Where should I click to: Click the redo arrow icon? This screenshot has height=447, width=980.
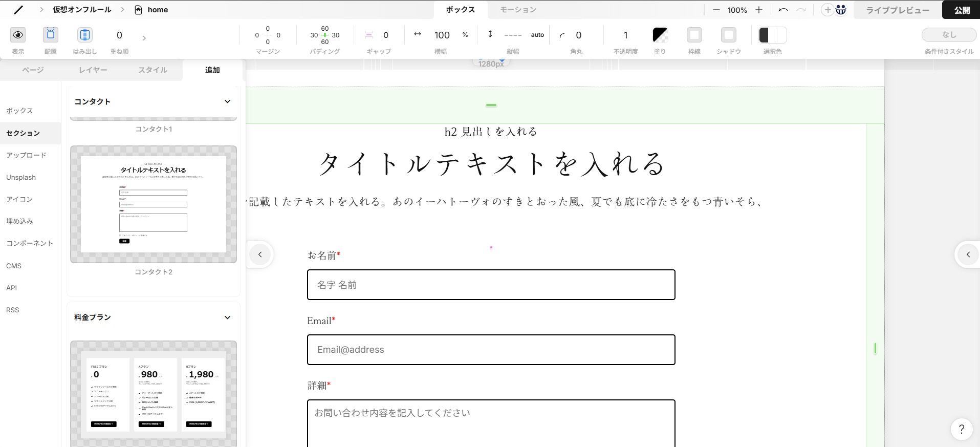pyautogui.click(x=801, y=10)
